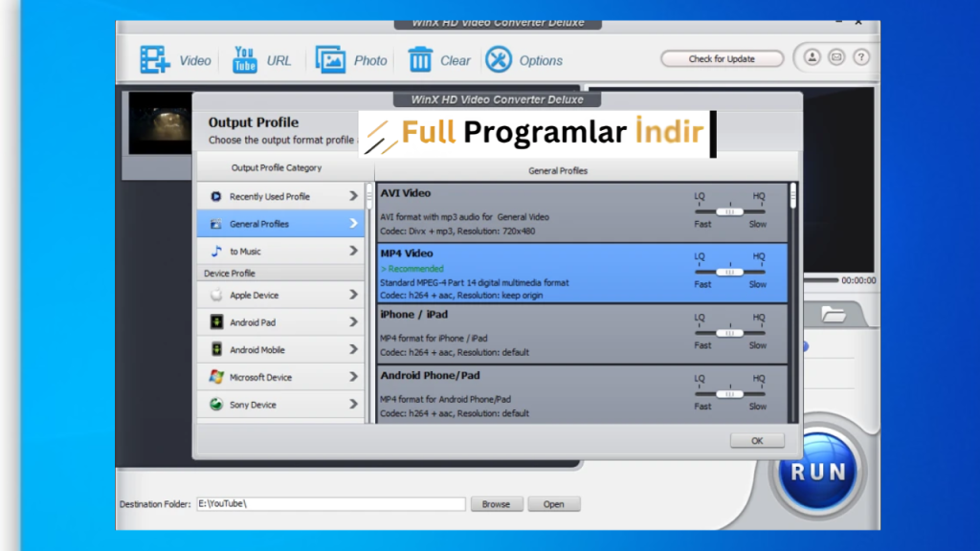
Task: Click the General Profiles category icon
Action: 215,224
